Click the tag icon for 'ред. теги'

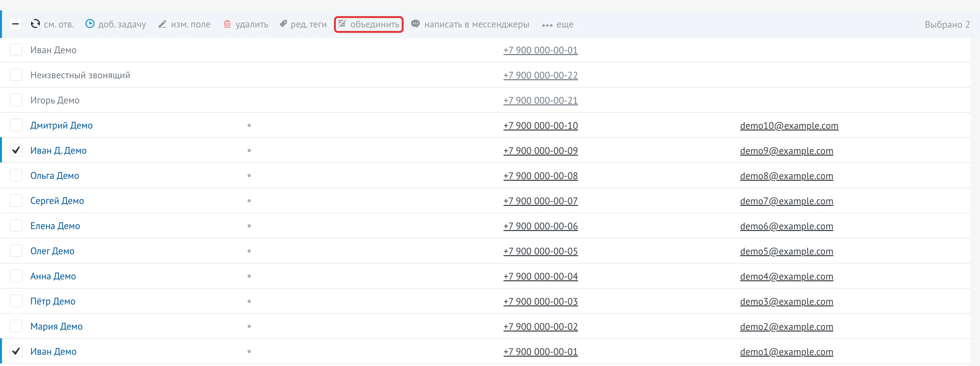coord(283,24)
